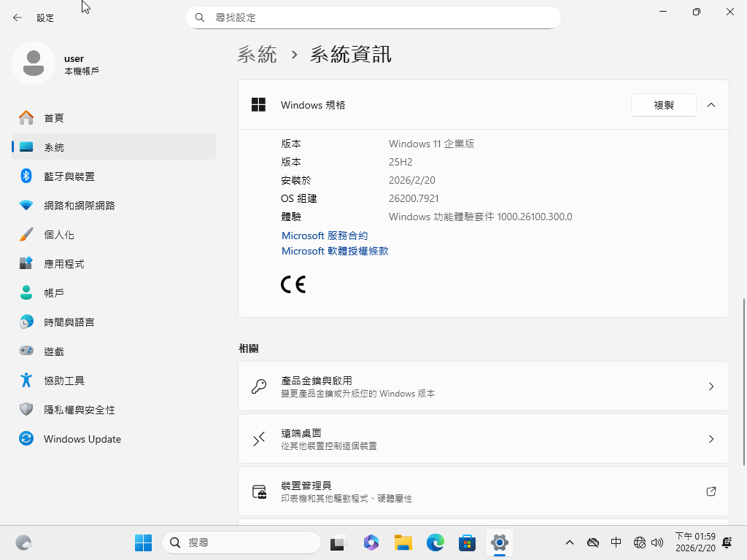Open the 遠端桌面 row chevron
Screen dimensions: 747x560
coord(711,439)
